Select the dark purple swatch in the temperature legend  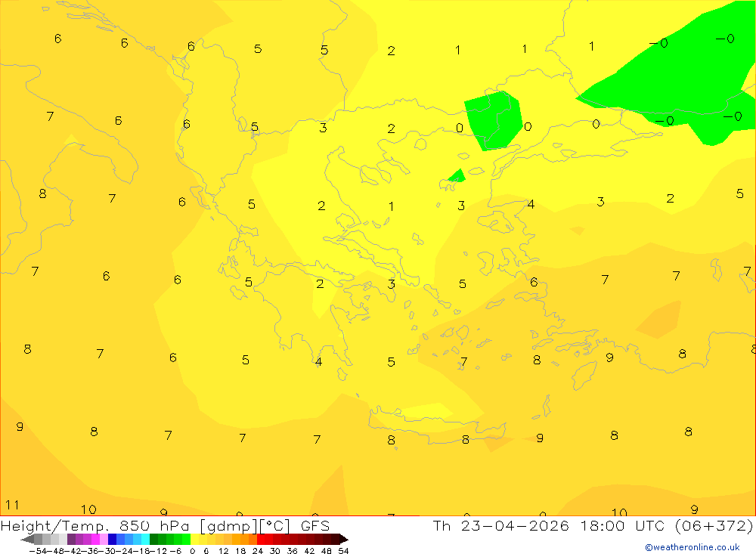point(71,540)
